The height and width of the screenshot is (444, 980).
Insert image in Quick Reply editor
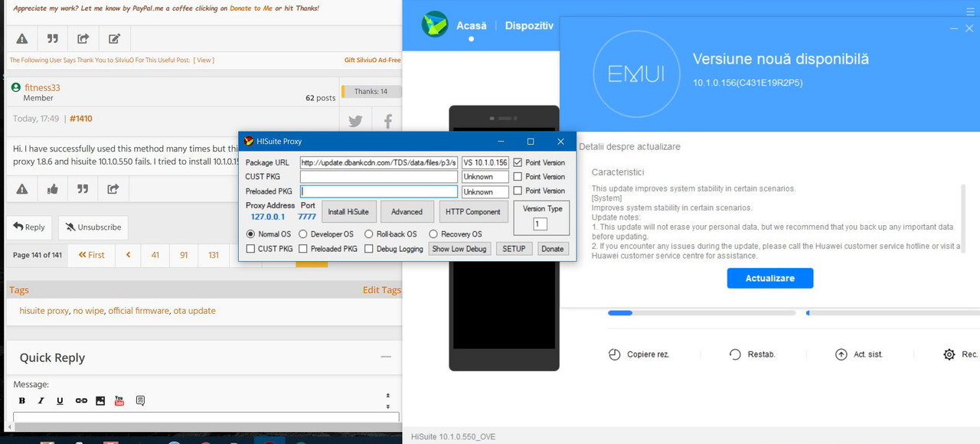[100, 400]
